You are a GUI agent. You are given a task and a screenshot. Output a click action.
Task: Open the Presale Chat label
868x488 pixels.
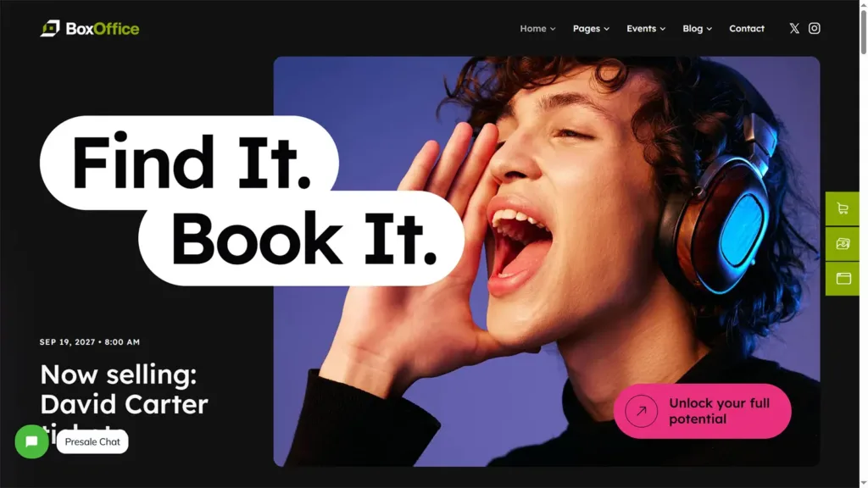pyautogui.click(x=92, y=441)
